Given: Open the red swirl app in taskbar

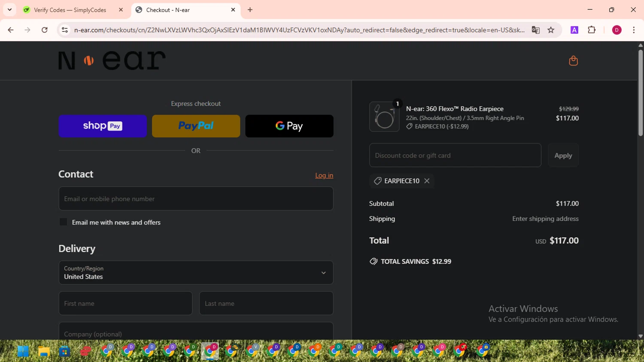Looking at the screenshot, I should pyautogui.click(x=85, y=351).
